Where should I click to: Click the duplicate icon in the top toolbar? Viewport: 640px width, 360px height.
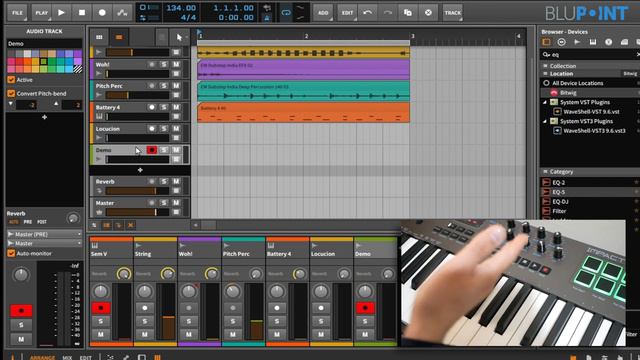tap(407, 13)
